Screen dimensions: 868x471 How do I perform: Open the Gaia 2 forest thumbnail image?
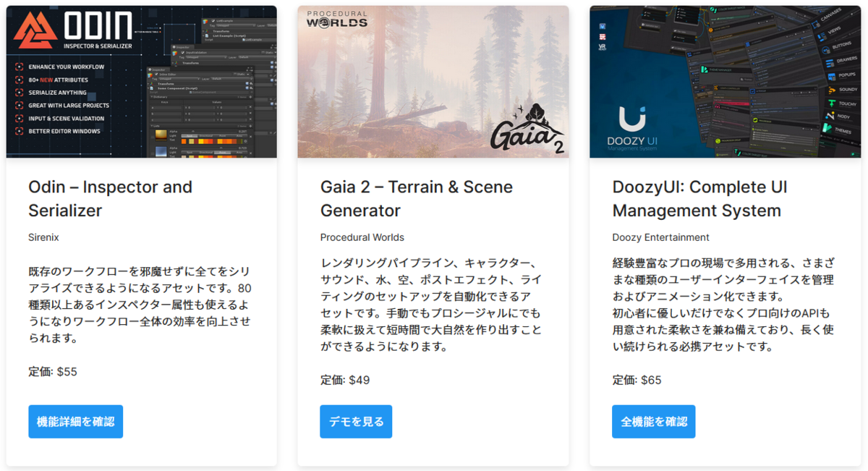click(x=433, y=82)
